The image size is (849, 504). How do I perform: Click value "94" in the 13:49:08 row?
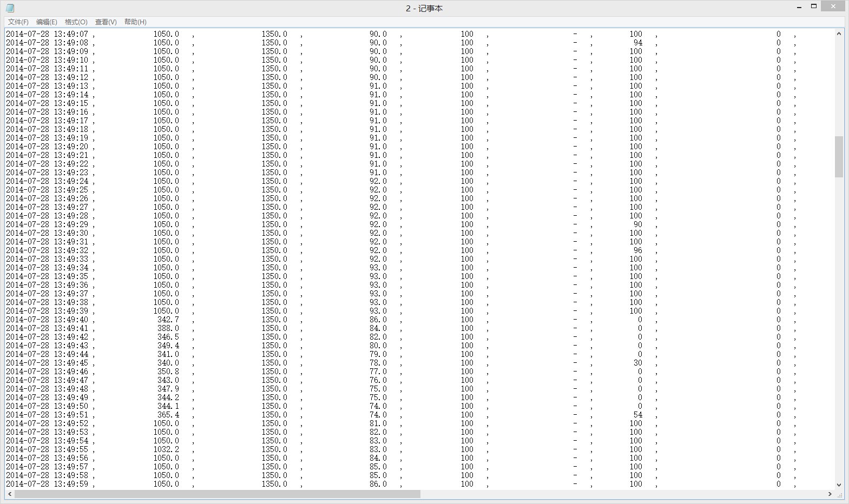(638, 43)
